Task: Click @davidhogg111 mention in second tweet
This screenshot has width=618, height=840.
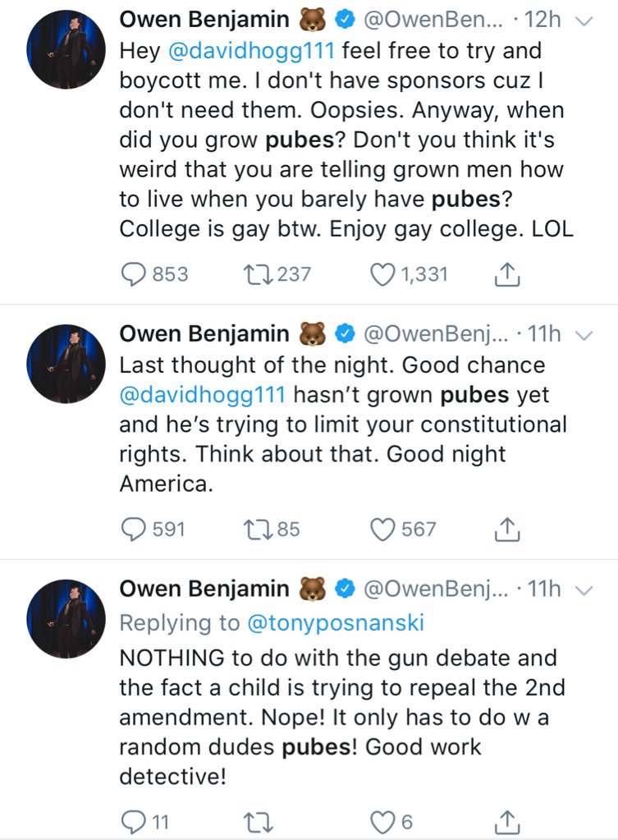Action: [x=202, y=395]
